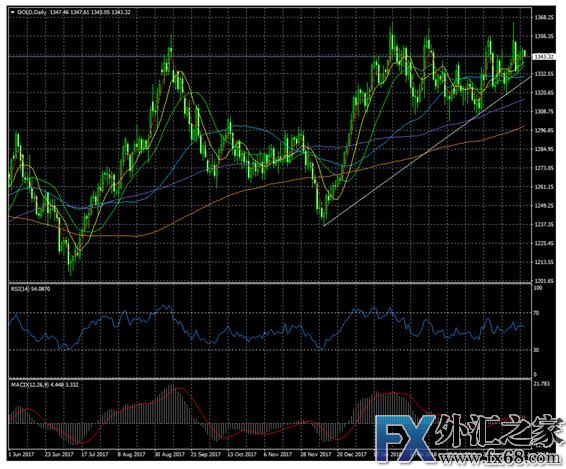Click the 1296.85 price scale label
Image resolution: width=566 pixels, height=469 pixels.
pyautogui.click(x=544, y=130)
